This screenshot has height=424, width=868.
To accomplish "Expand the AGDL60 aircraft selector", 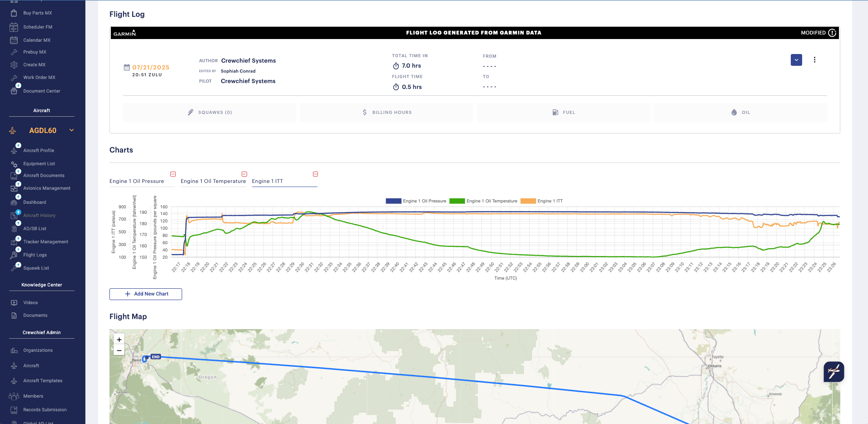I will (x=71, y=130).
